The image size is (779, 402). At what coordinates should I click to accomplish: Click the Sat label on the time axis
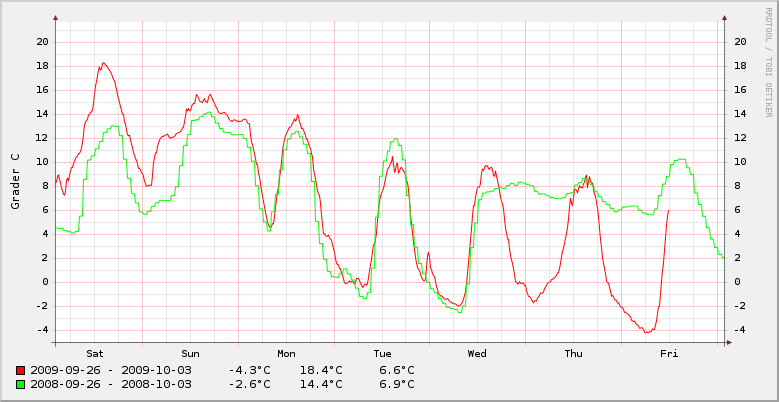coord(95,353)
